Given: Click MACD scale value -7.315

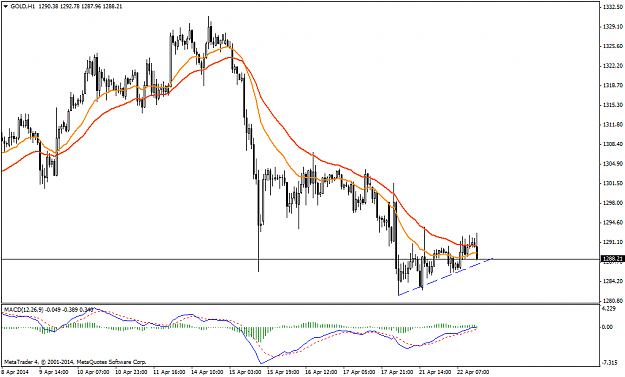Looking at the screenshot, I should pyautogui.click(x=610, y=363).
